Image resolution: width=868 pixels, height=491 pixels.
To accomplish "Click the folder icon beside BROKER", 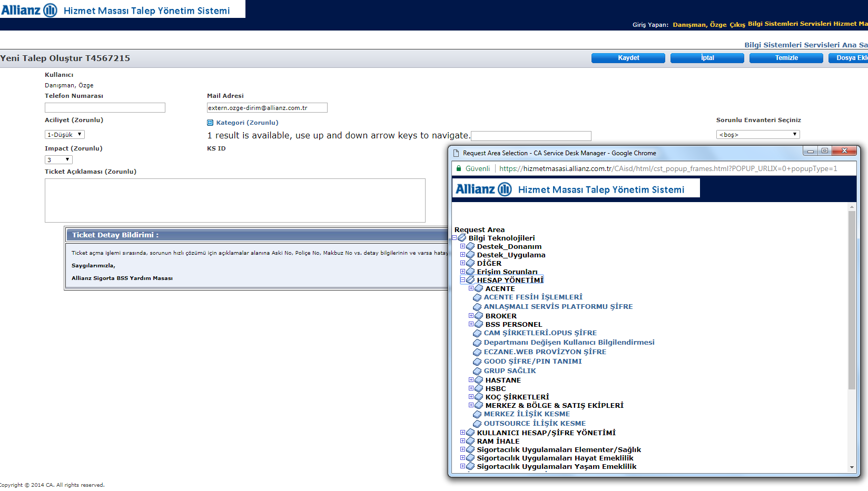I will [479, 316].
